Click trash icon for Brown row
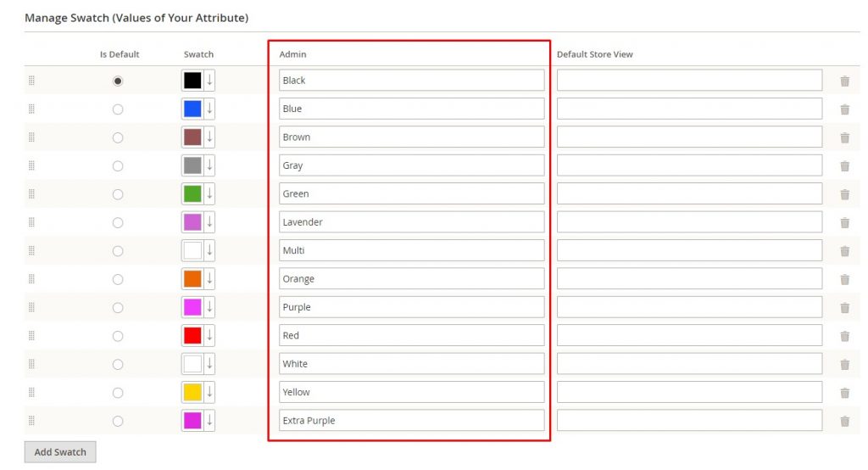This screenshot has height=470, width=868. coord(844,138)
